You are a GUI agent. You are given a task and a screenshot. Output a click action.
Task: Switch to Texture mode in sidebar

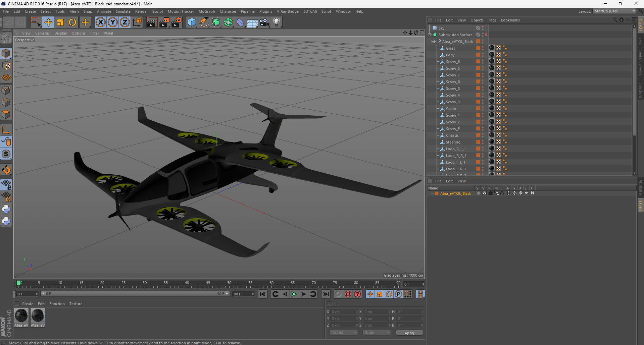tap(6, 66)
